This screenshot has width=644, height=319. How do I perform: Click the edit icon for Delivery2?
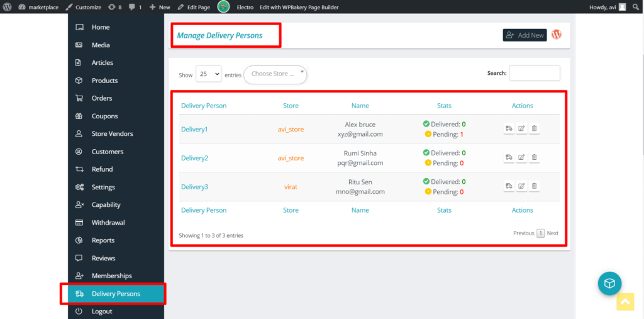521,157
